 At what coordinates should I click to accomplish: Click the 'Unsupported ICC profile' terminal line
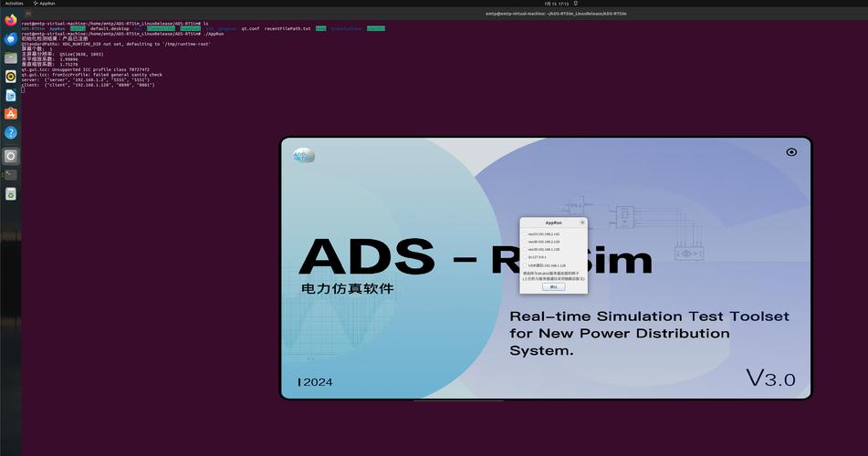tap(85, 69)
